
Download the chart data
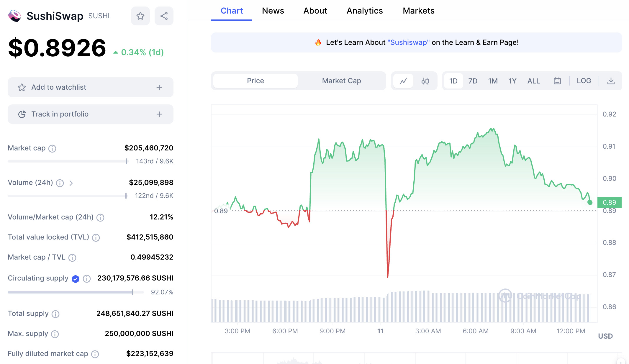pos(611,81)
